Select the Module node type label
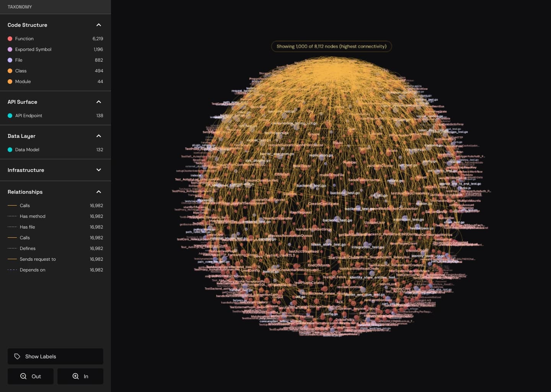Image resolution: width=551 pixels, height=392 pixels. pos(23,82)
